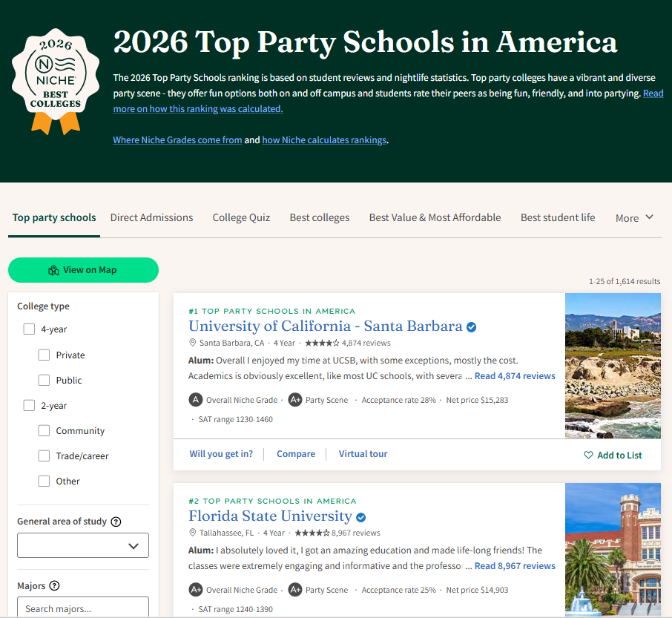Expand the More tab menu
Image resolution: width=672 pixels, height=618 pixels.
(634, 217)
